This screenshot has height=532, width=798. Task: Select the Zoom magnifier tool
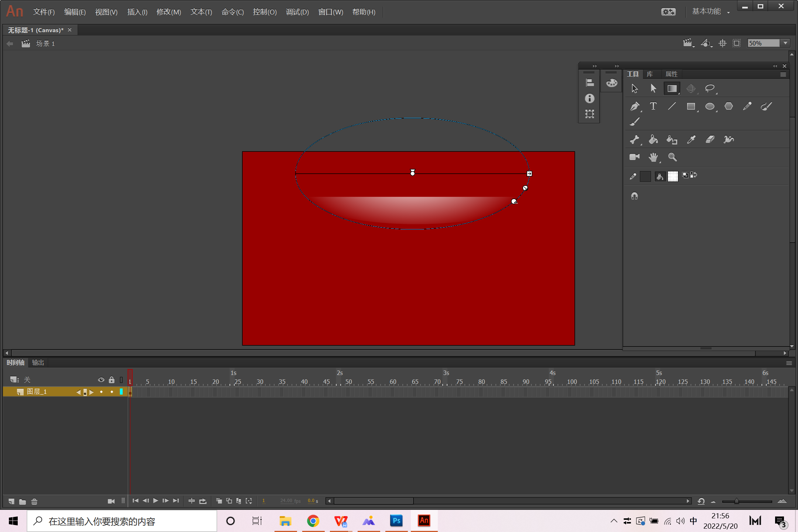672,157
